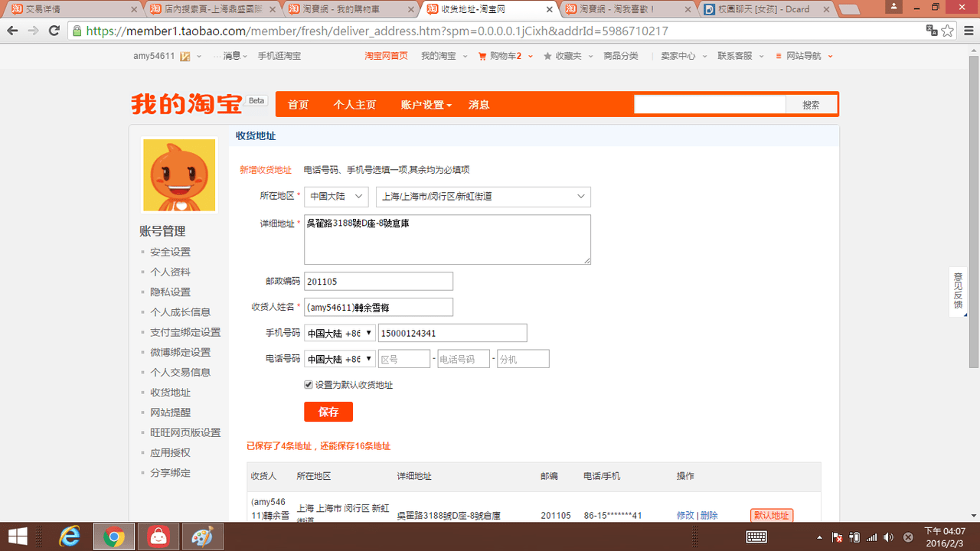
Task: Click the 邮政编码 field showing 201105
Action: pos(378,282)
